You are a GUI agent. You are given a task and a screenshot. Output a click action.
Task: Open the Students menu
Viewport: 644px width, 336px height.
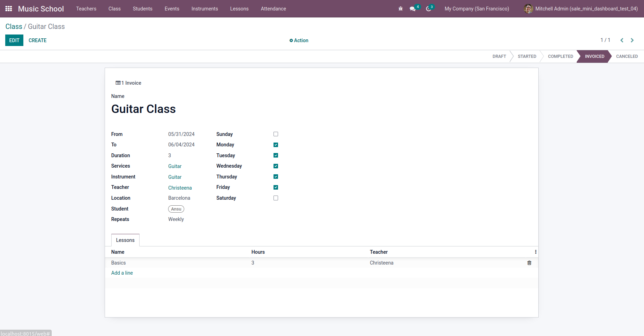point(143,9)
